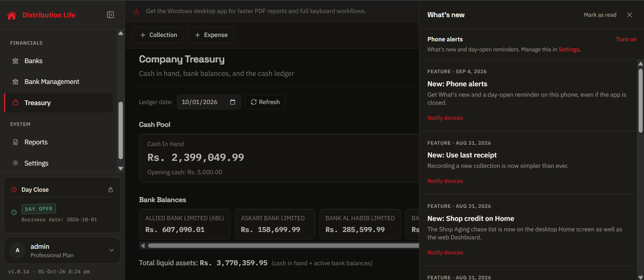The image size is (644, 280).
Task: Click the Bank Management building icon
Action: pos(15,82)
